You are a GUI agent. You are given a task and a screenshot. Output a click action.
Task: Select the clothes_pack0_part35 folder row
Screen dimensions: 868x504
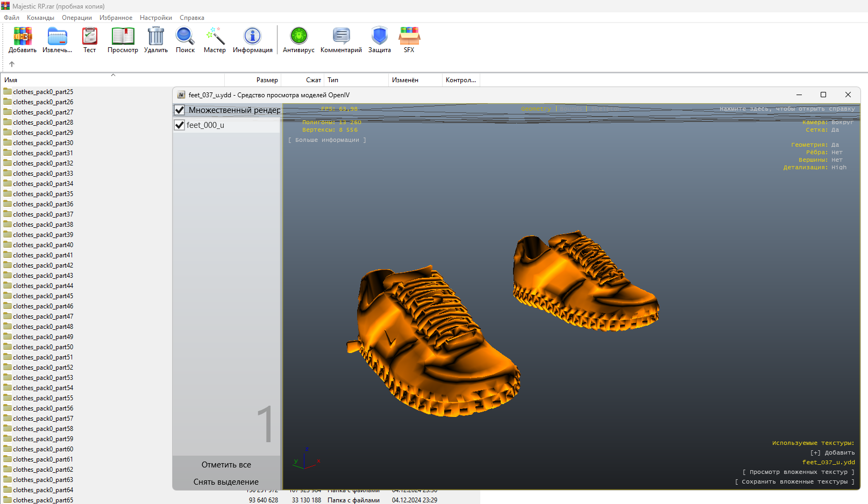click(x=43, y=193)
